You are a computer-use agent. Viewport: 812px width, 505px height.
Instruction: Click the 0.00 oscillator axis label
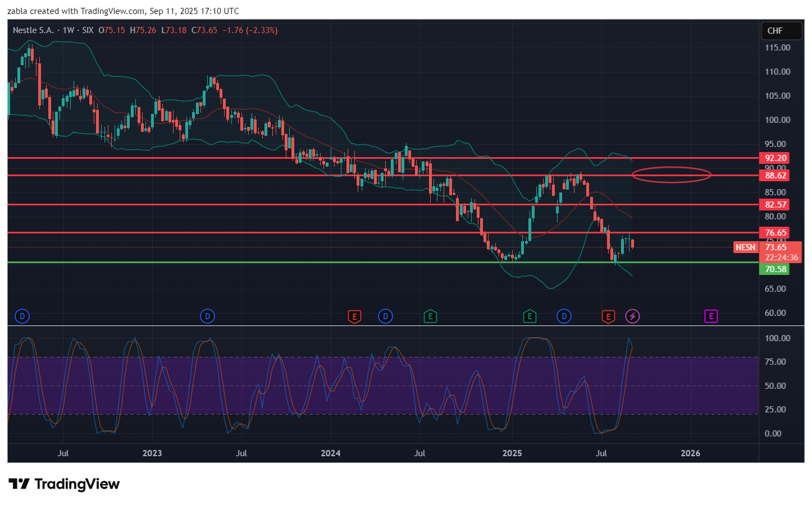[773, 434]
